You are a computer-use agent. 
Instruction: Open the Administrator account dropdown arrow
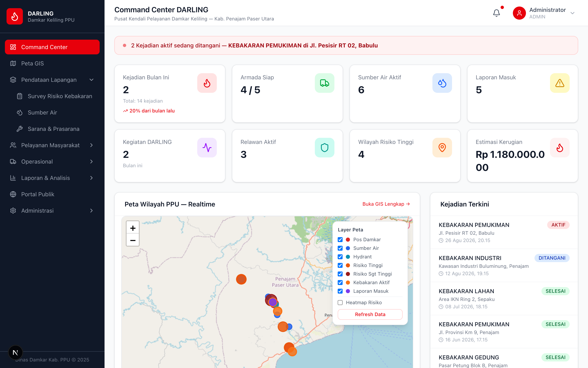pos(572,13)
